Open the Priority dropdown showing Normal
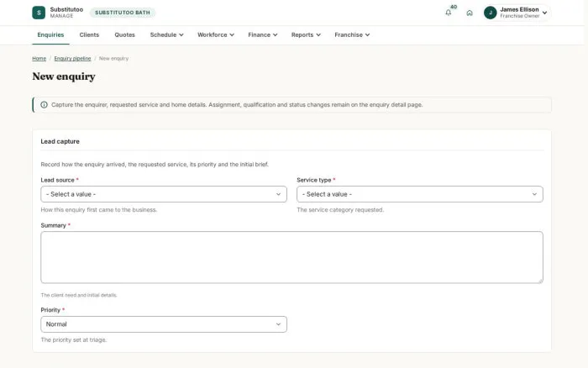588x368 pixels. 164,324
